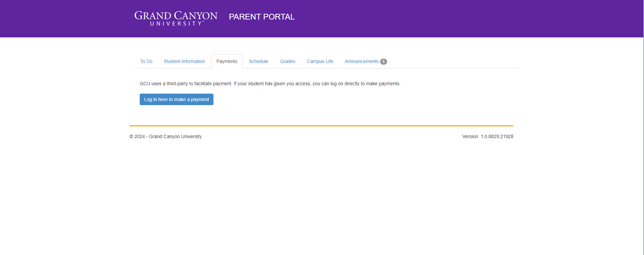Click the Grand Canyon University logo

click(176, 18)
